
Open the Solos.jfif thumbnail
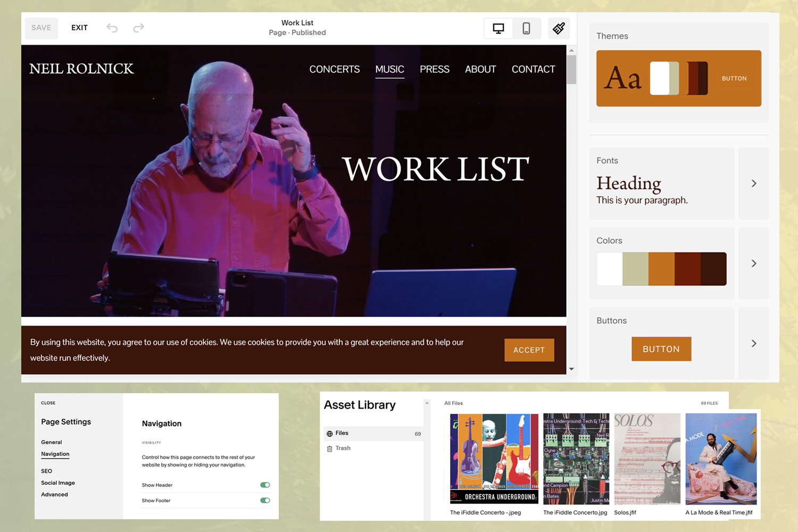[x=647, y=459]
